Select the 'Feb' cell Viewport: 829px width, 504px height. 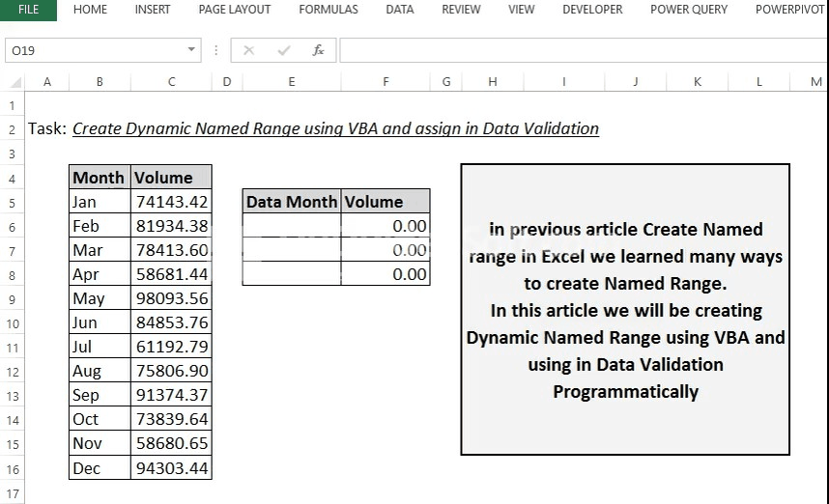point(100,226)
